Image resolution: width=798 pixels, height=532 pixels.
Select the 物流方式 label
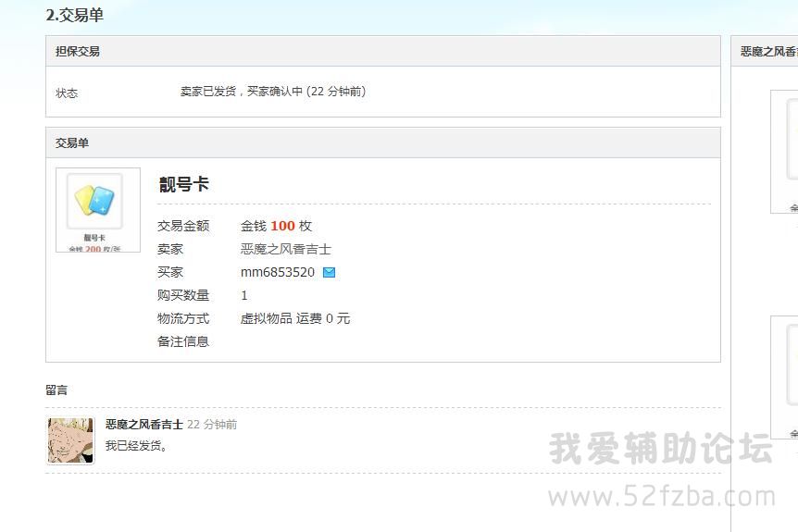click(183, 319)
